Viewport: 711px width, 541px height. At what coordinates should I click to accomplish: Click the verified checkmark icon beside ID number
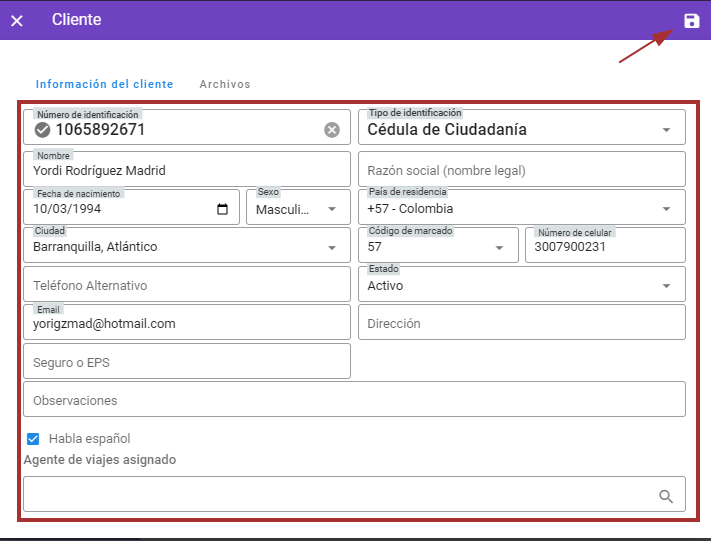42,130
